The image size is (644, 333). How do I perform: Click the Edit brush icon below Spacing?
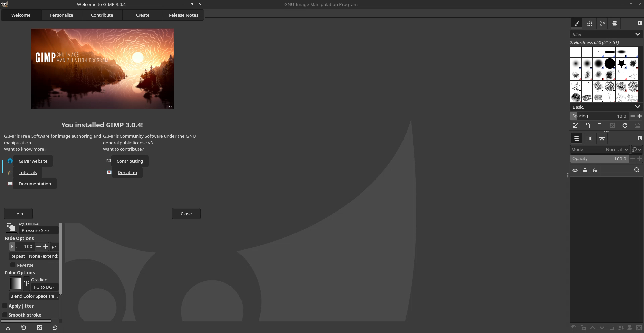pyautogui.click(x=575, y=126)
